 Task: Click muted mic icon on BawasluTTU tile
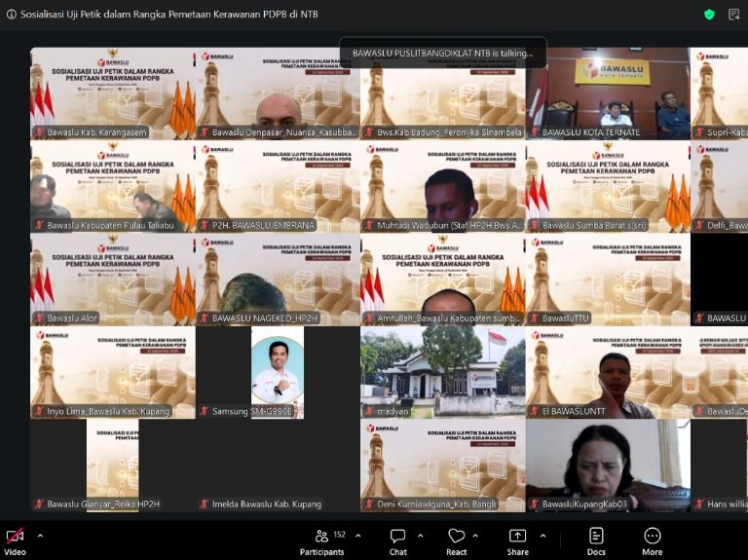click(x=535, y=318)
